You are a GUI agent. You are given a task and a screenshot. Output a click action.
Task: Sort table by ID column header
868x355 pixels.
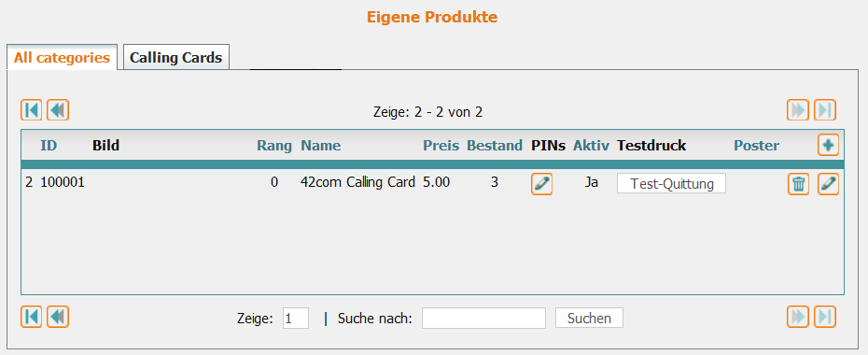(49, 146)
